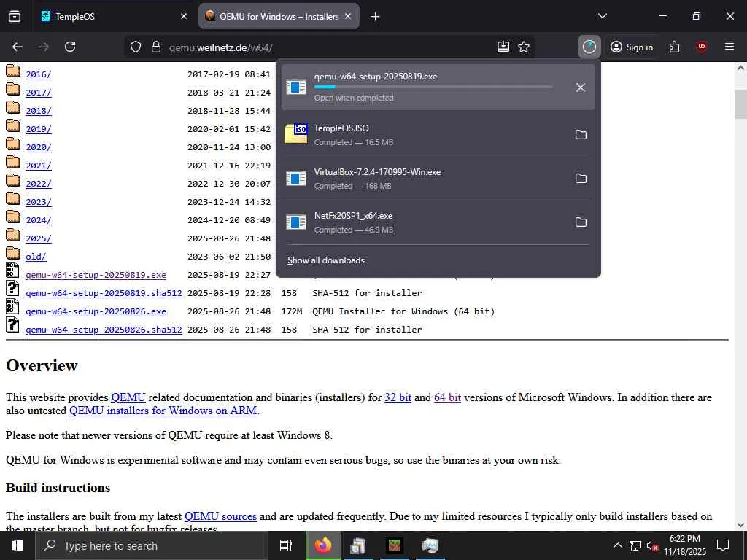
Task: Show hidden system tray icons chevron
Action: [x=617, y=545]
